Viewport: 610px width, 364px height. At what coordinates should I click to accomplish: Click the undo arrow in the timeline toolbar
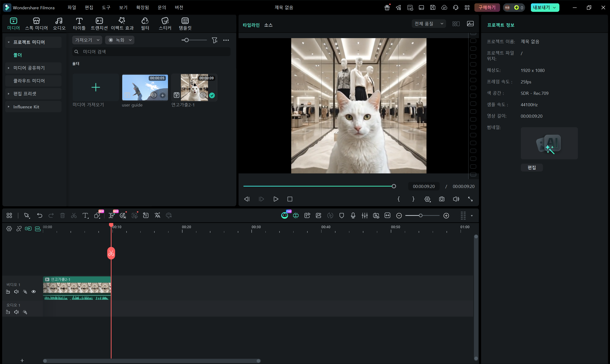[x=40, y=215]
